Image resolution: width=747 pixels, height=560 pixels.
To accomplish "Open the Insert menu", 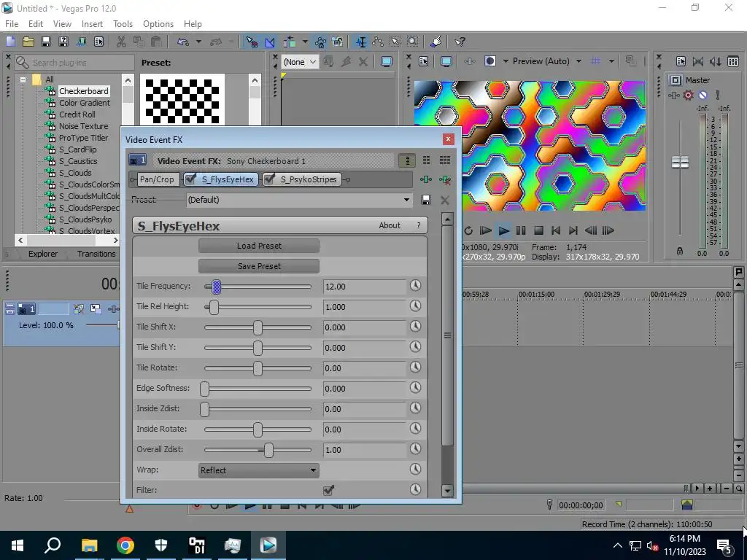I will click(92, 24).
